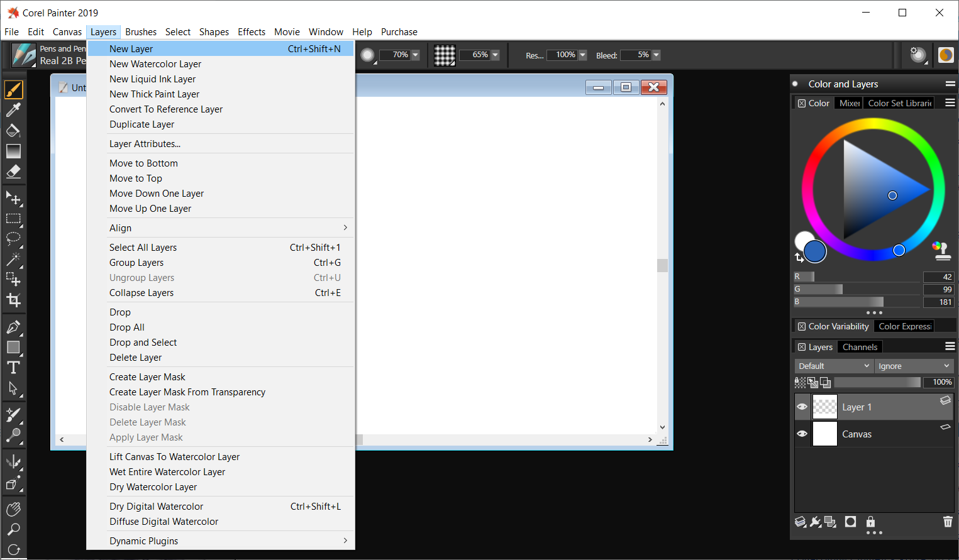Open the Color and Layers panel options menu
Screen dimensions: 959x560
(x=950, y=84)
